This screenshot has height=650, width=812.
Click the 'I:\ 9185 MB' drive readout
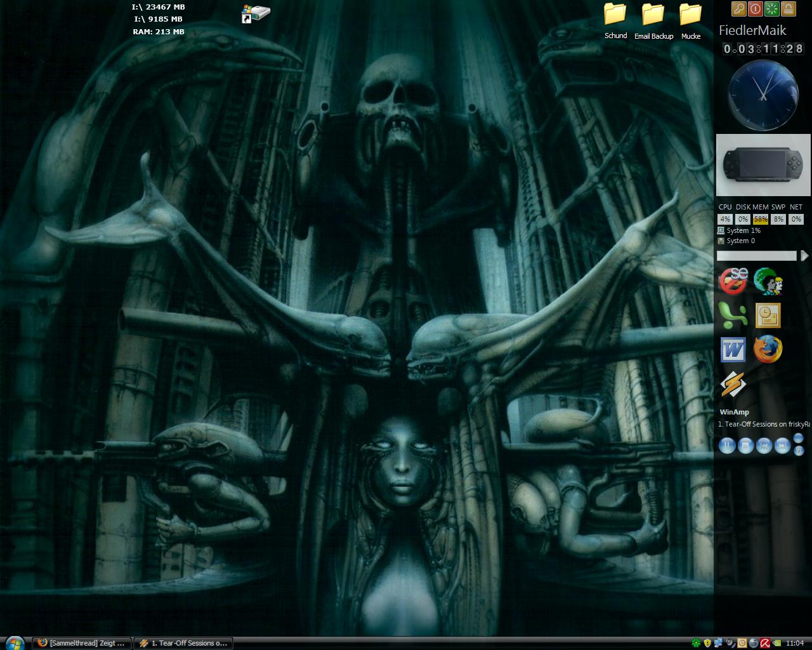159,19
